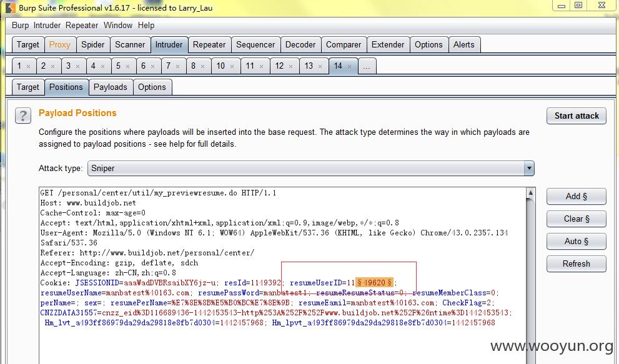Switch to the main Options tab
This screenshot has width=619, height=364.
coord(428,44)
